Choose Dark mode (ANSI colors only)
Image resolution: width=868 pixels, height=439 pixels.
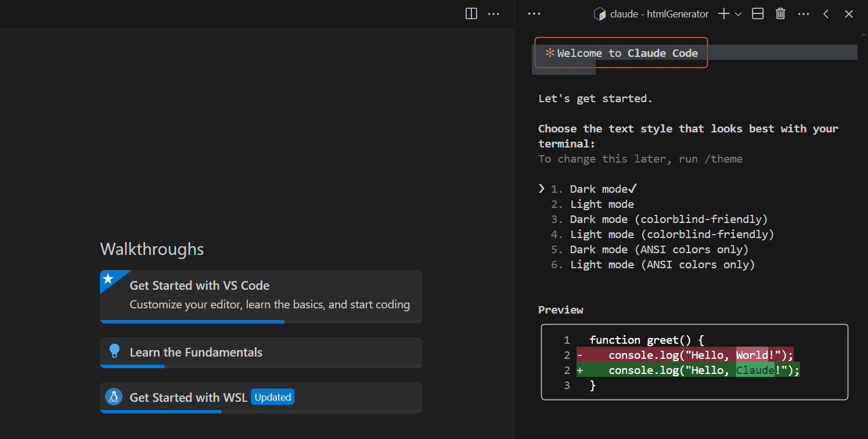pyautogui.click(x=650, y=249)
